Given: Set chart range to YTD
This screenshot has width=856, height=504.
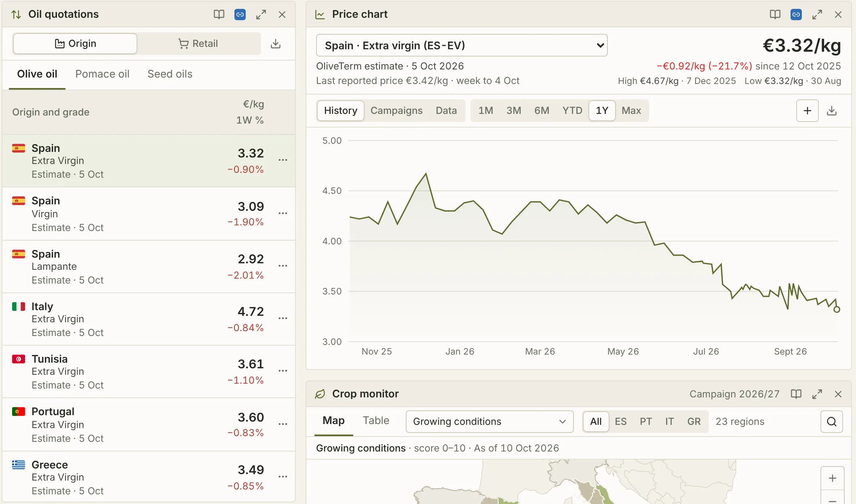Looking at the screenshot, I should pos(572,111).
